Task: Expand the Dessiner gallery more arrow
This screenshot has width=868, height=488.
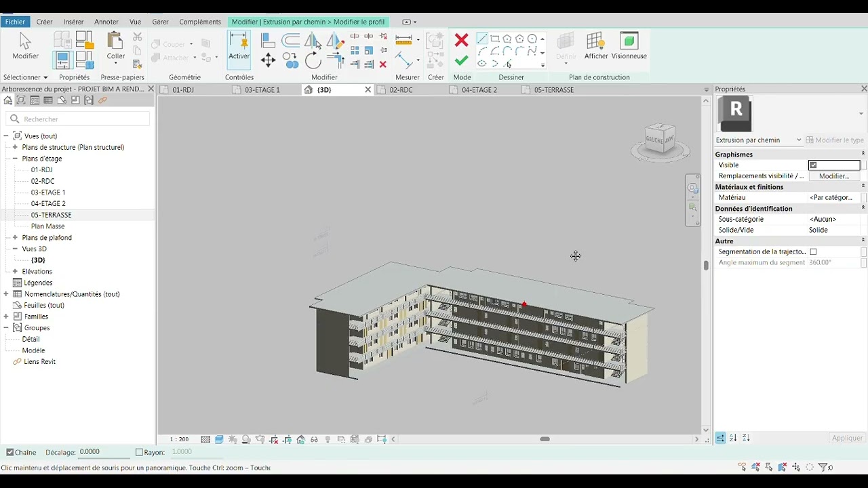Action: pyautogui.click(x=542, y=65)
